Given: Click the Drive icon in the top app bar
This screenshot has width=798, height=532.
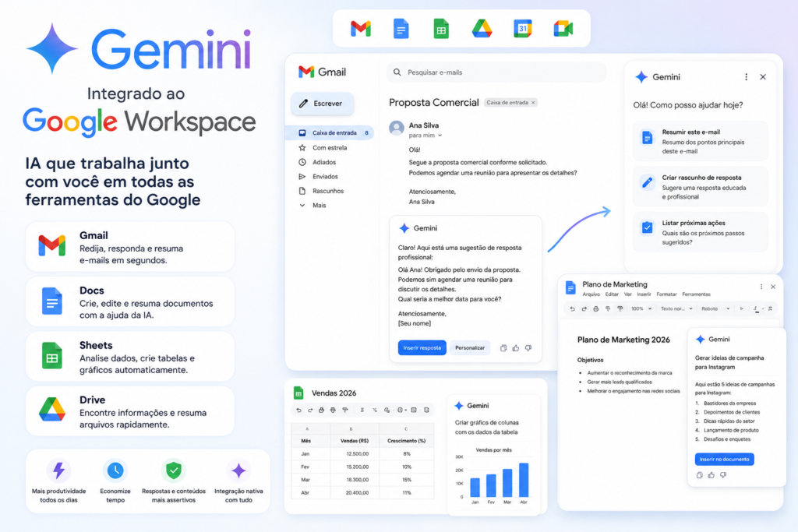Looking at the screenshot, I should point(482,29).
